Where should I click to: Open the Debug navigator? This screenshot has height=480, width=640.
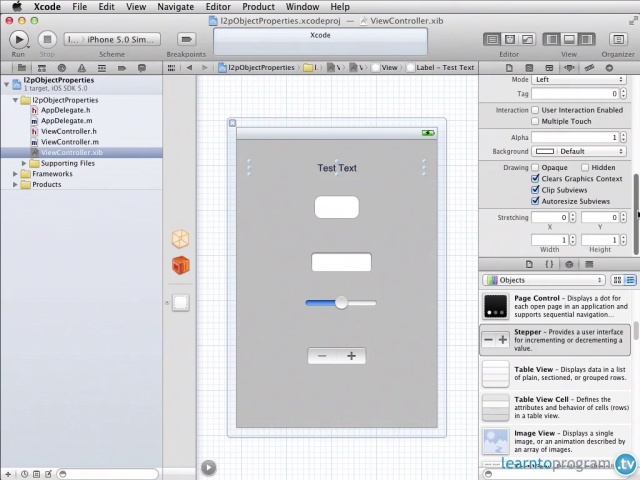point(102,68)
